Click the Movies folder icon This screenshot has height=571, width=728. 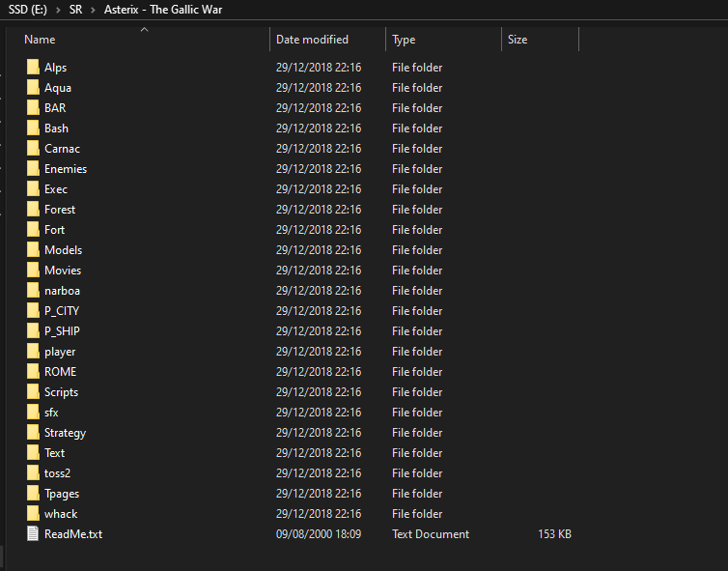(x=33, y=270)
